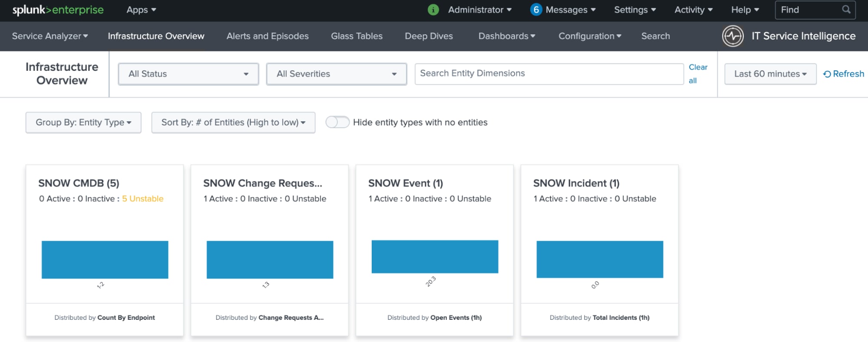Click the IT Service Intelligence app title
The width and height of the screenshot is (868, 342).
[803, 36]
